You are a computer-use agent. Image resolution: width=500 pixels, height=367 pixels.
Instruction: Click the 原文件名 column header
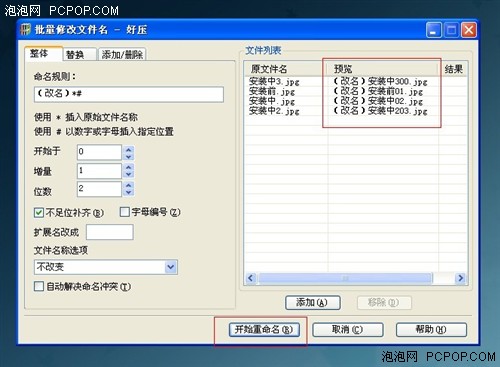286,69
